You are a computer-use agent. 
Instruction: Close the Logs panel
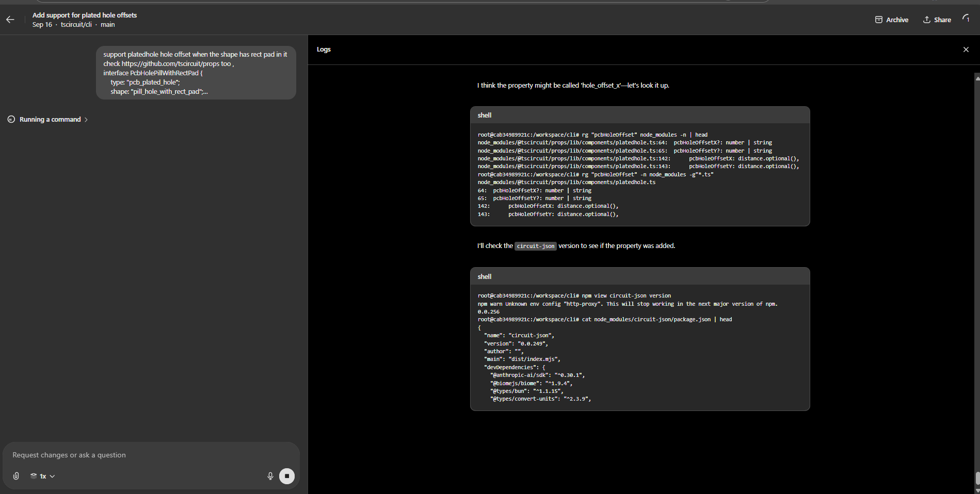point(966,50)
